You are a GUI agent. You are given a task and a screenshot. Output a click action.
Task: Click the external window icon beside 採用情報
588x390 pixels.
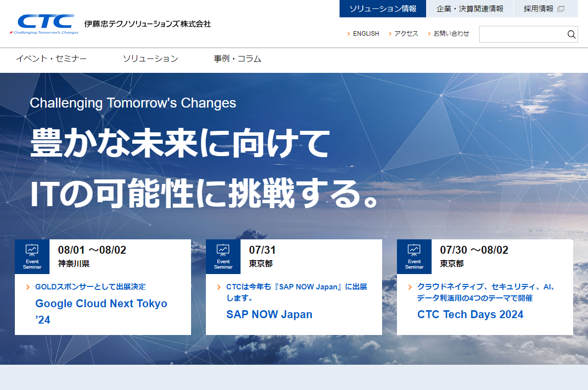[561, 9]
